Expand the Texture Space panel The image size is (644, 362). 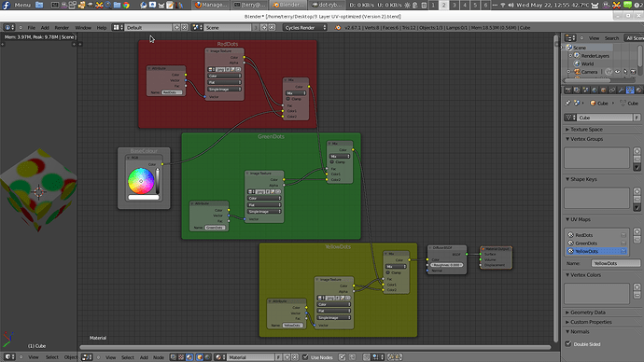tap(586, 130)
